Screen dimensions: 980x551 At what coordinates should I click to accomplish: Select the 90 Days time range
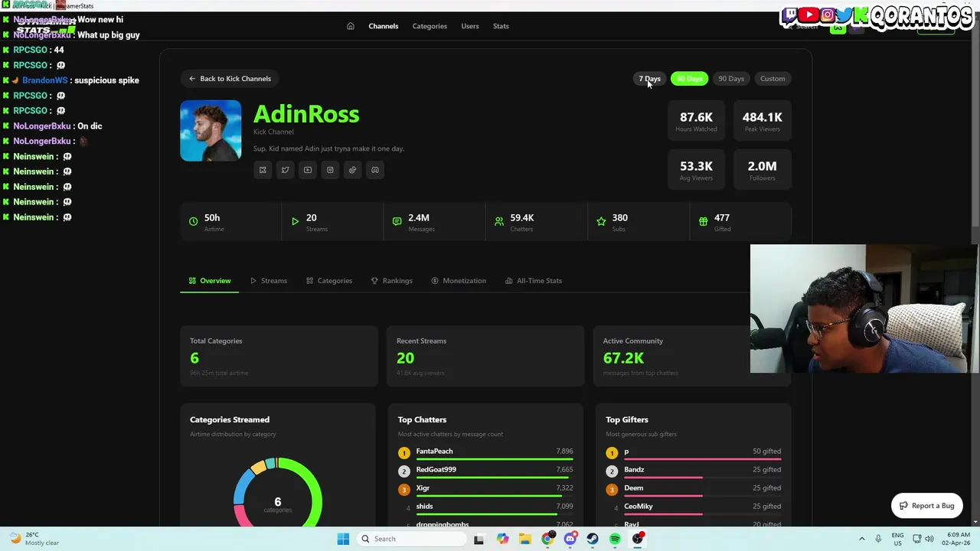pyautogui.click(x=731, y=79)
